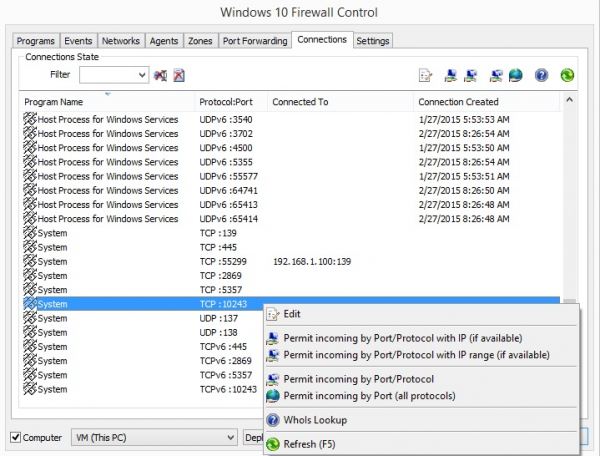Select System row TCP :5357

tap(291, 290)
